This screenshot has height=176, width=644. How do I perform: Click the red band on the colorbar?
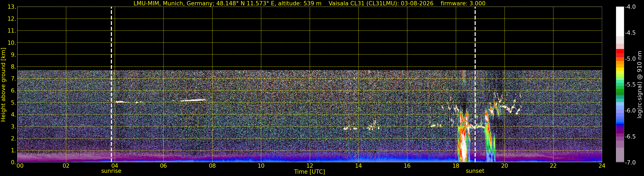620,53
